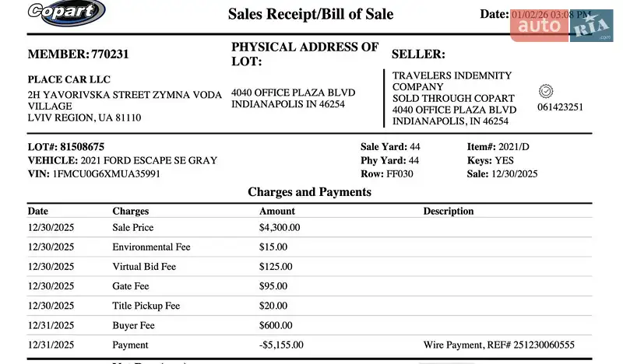This screenshot has width=623, height=364.
Task: Click the PLACE CAR LLC buyer name
Action: [69, 79]
